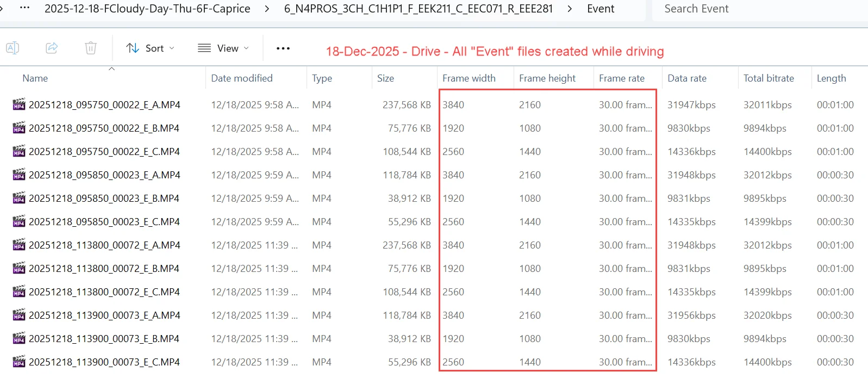Open the View dropdown menu
Screen dimensions: 868x378
coord(223,48)
